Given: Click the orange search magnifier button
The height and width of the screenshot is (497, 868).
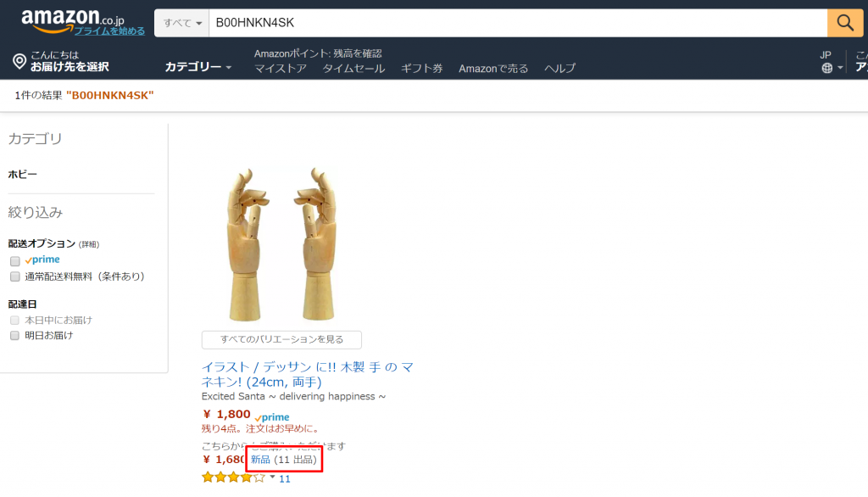Looking at the screenshot, I should [x=845, y=23].
